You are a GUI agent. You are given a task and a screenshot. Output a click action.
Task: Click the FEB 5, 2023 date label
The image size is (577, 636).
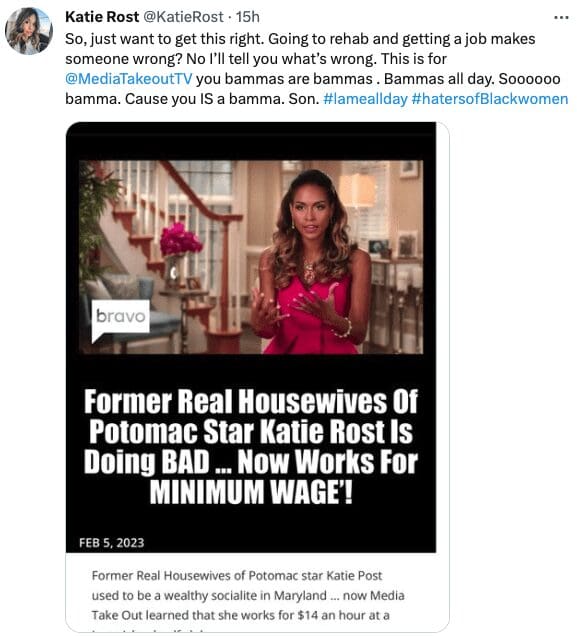click(112, 543)
